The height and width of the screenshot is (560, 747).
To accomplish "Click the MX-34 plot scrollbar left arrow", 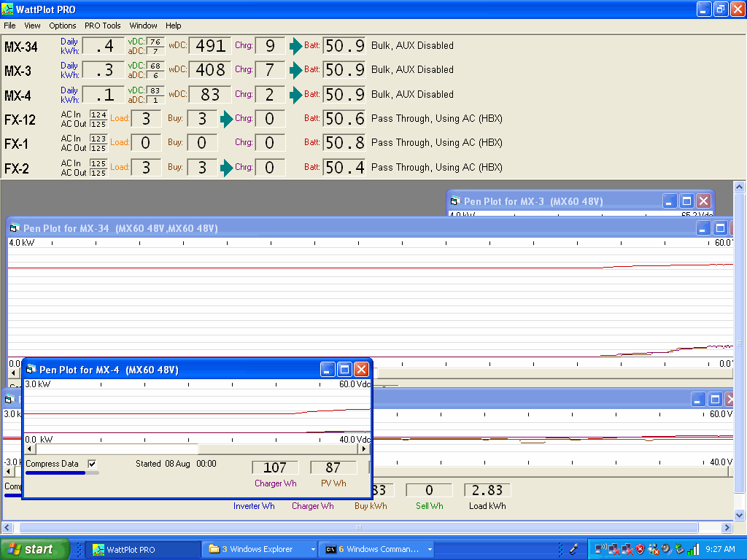I will click(x=13, y=373).
